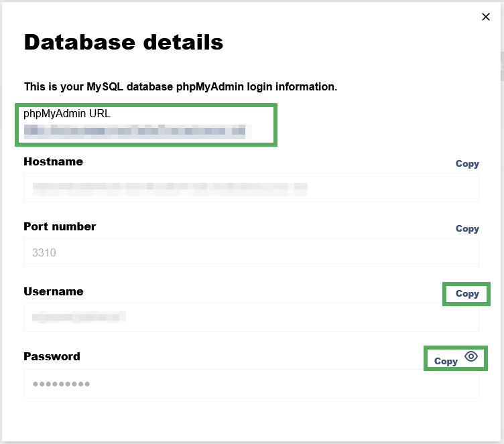
Task: Copy the Password value
Action: 446,361
